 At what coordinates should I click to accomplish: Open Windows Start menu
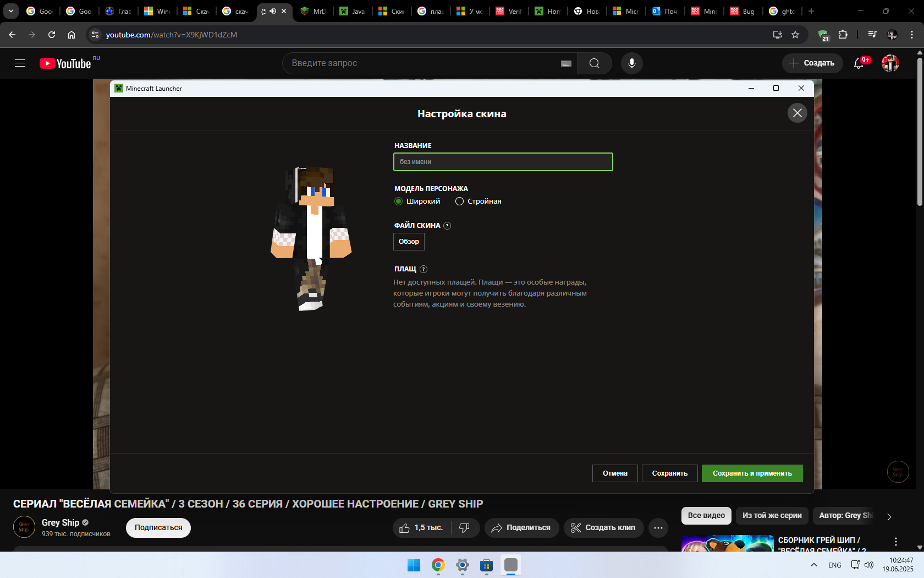[x=414, y=565]
